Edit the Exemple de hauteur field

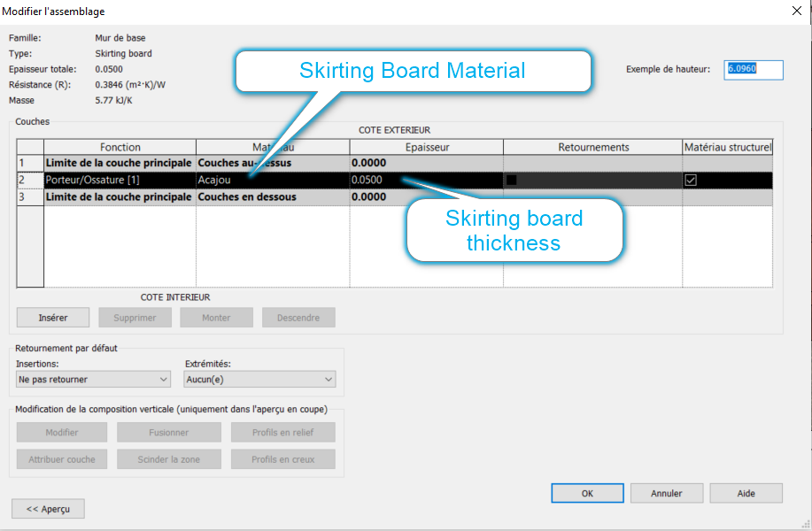tap(753, 69)
